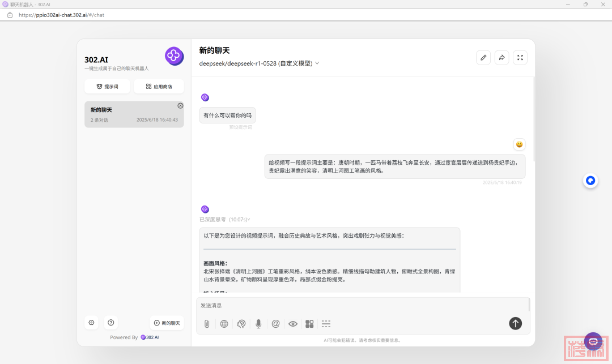Expand the 已深度思考 reasoning section
The width and height of the screenshot is (612, 364).
click(225, 220)
